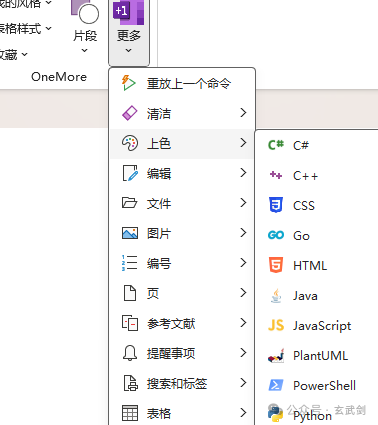Click the numbered list icon beside 编号
Screen dimensions: 378x425
(129, 263)
